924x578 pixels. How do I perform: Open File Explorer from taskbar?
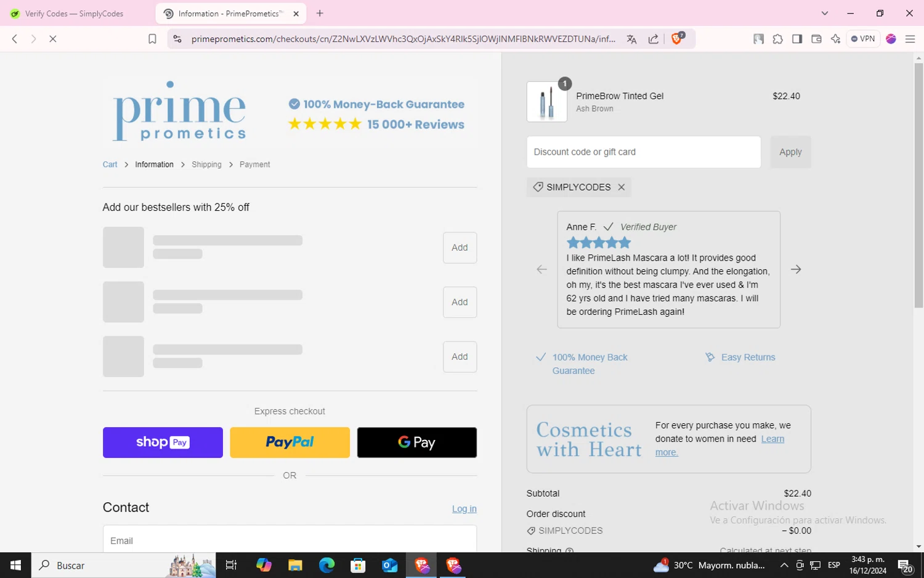click(x=295, y=565)
